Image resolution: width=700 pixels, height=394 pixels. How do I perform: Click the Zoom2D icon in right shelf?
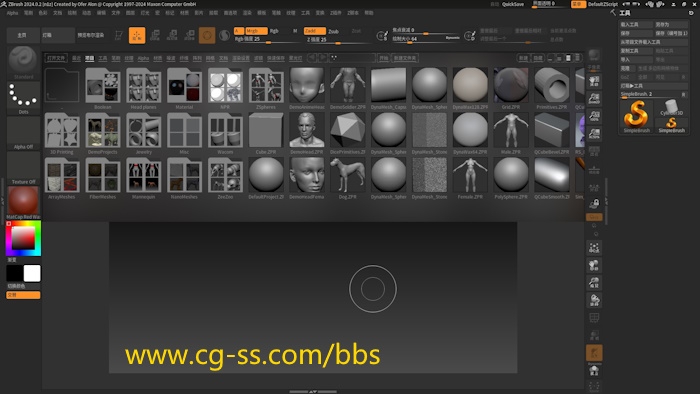pos(594,99)
